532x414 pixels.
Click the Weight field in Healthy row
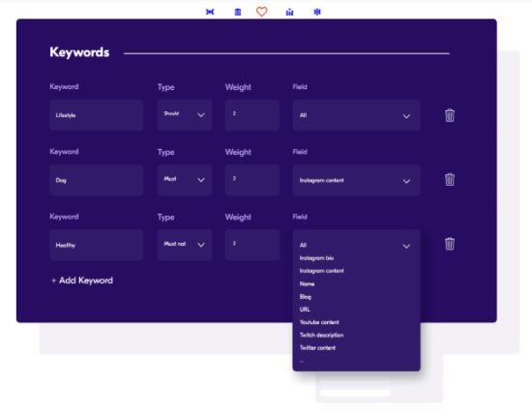[x=252, y=245]
